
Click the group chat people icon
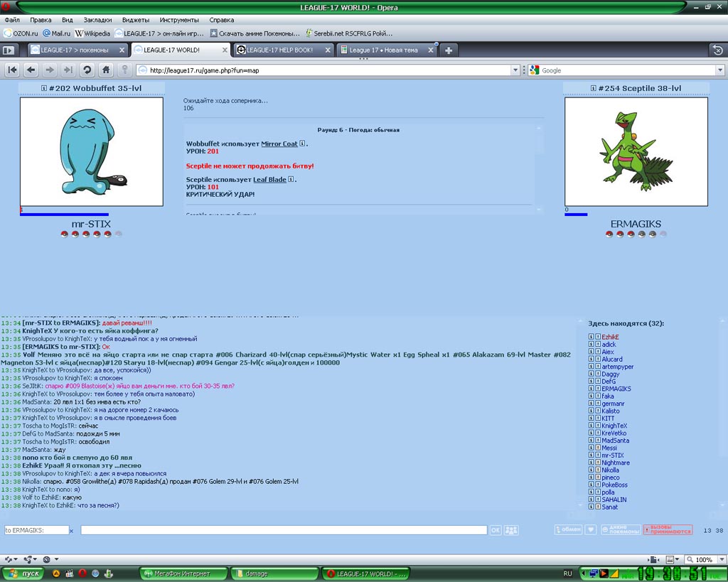(x=511, y=530)
